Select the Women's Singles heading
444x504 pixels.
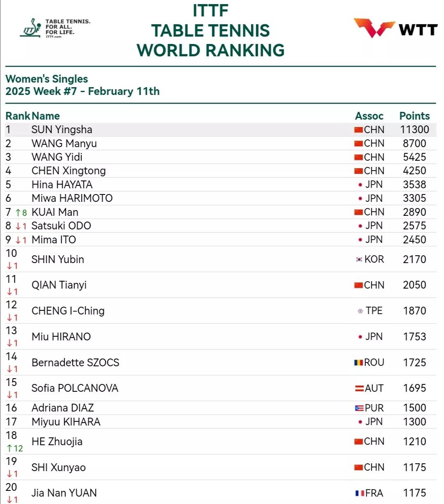47,79
